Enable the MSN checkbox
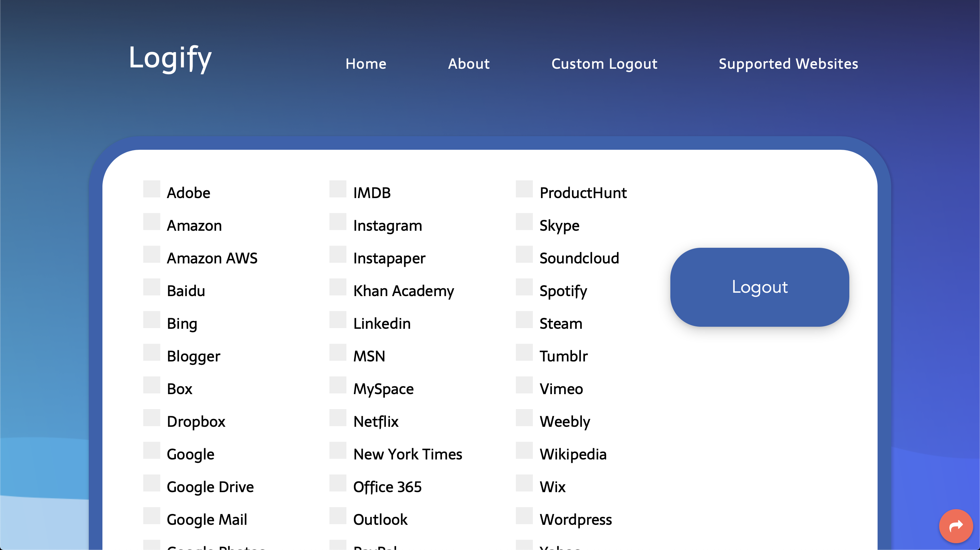Screen dimensions: 980x550 pyautogui.click(x=338, y=353)
